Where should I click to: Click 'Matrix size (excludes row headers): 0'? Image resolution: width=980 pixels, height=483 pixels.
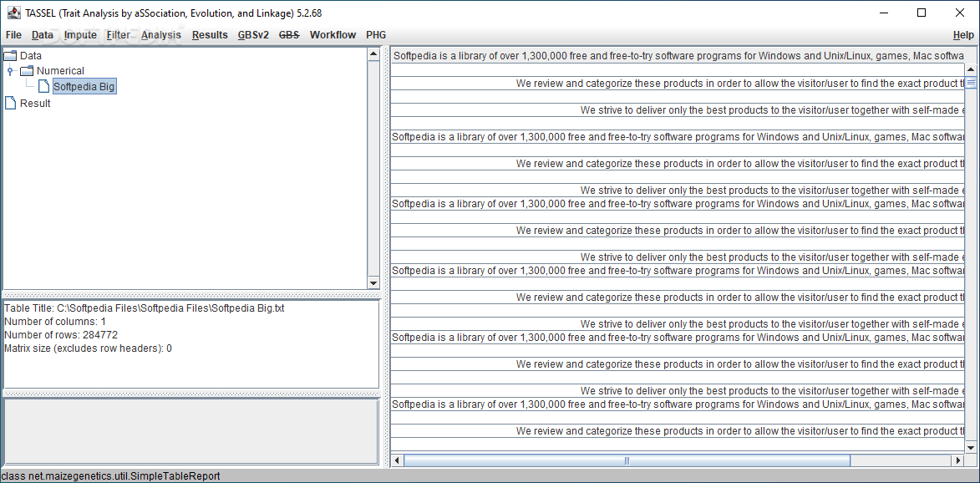88,348
